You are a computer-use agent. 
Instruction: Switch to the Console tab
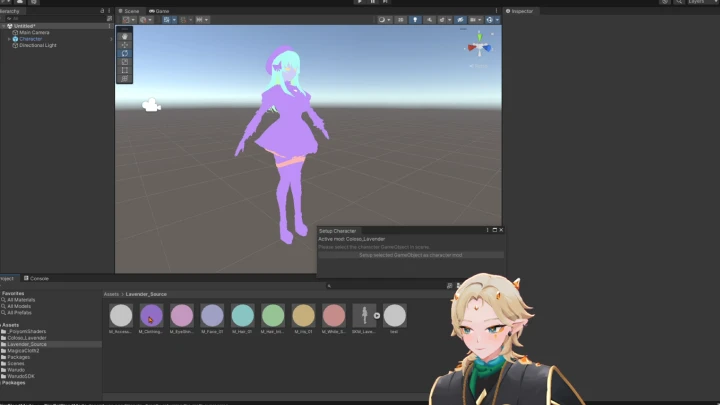[36, 278]
